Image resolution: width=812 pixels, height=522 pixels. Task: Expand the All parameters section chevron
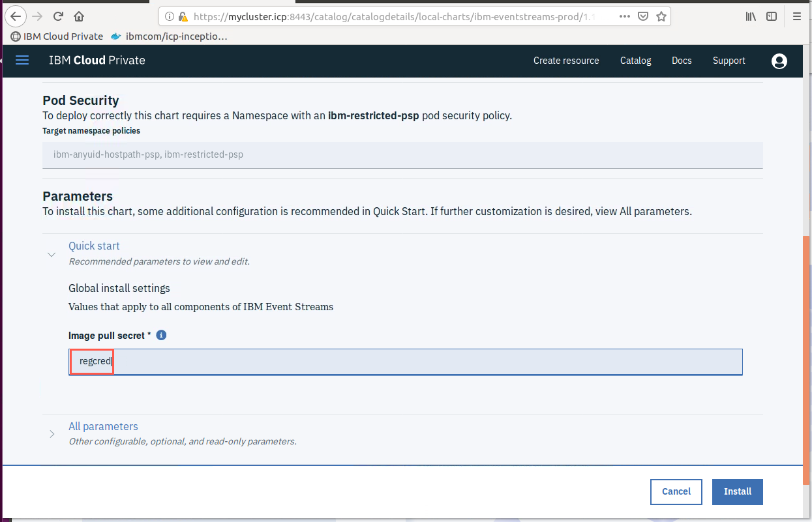coord(52,434)
